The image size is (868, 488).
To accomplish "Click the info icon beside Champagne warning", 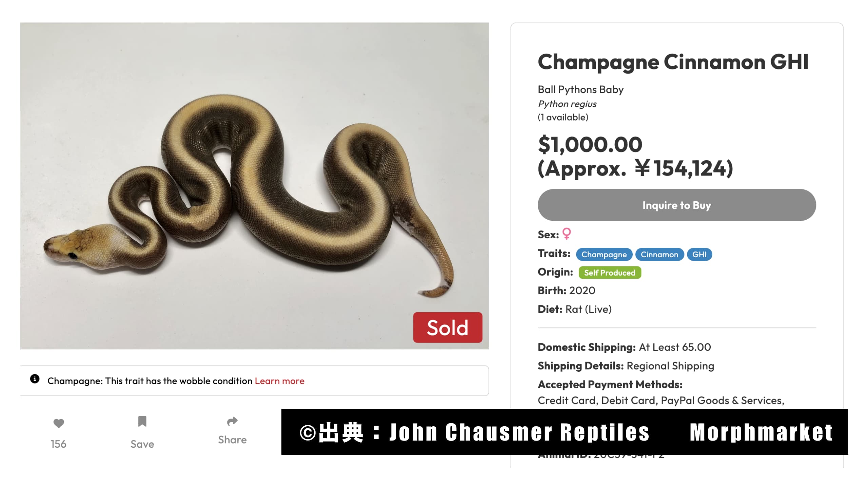I will point(35,379).
